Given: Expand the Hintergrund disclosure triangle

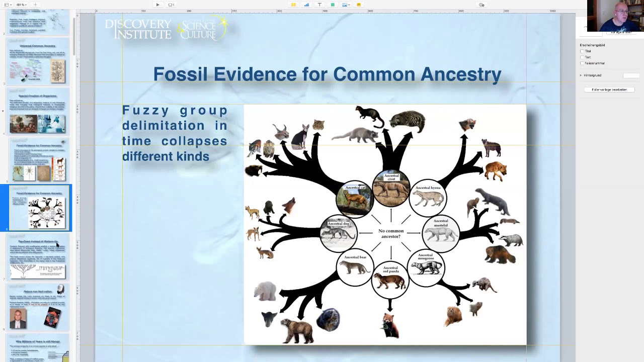Looking at the screenshot, I should coord(581,75).
